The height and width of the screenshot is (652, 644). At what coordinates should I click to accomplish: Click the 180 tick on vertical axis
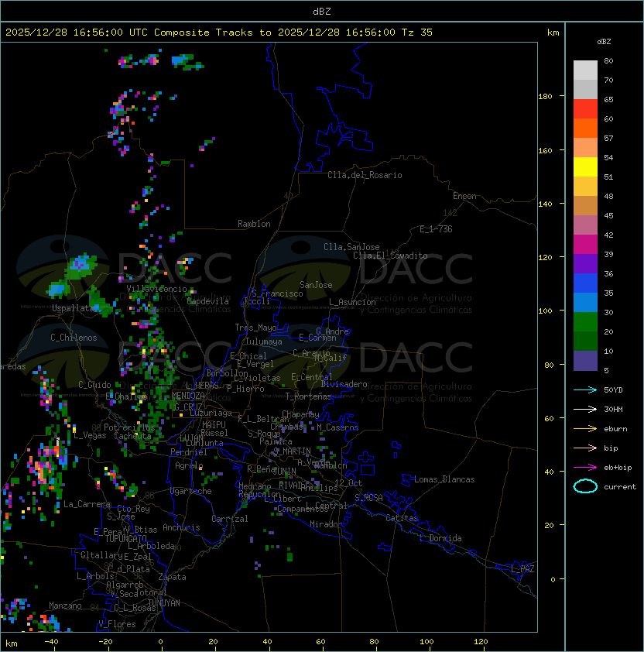545,97
